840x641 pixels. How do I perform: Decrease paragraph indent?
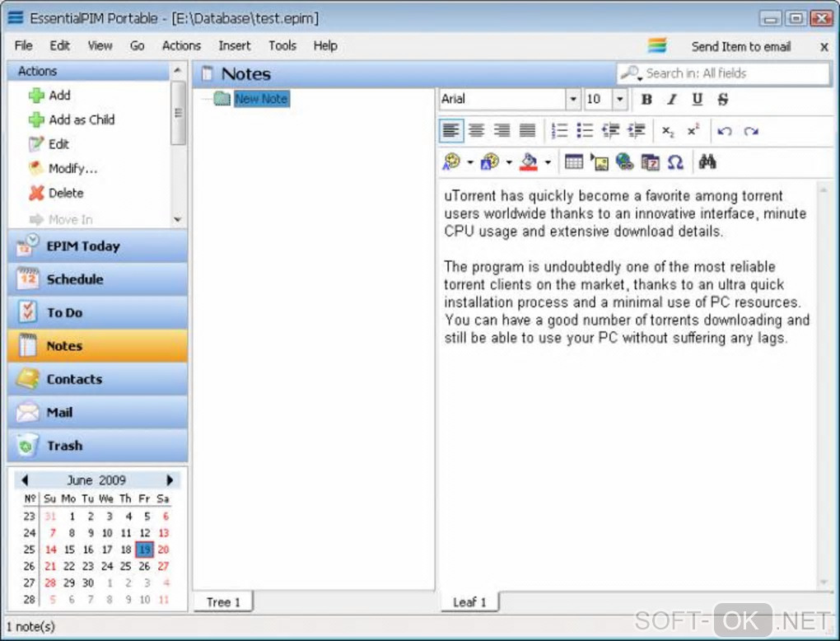coord(610,130)
